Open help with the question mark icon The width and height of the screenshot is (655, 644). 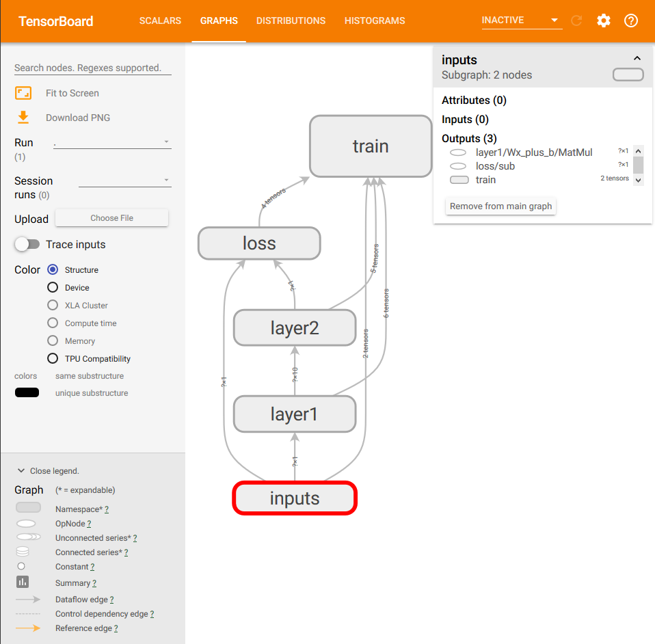point(631,21)
